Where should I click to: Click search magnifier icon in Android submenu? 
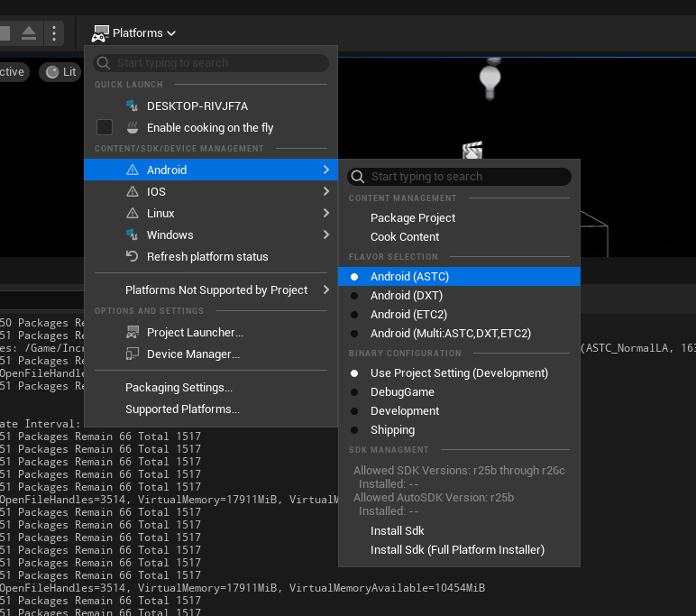tap(358, 177)
